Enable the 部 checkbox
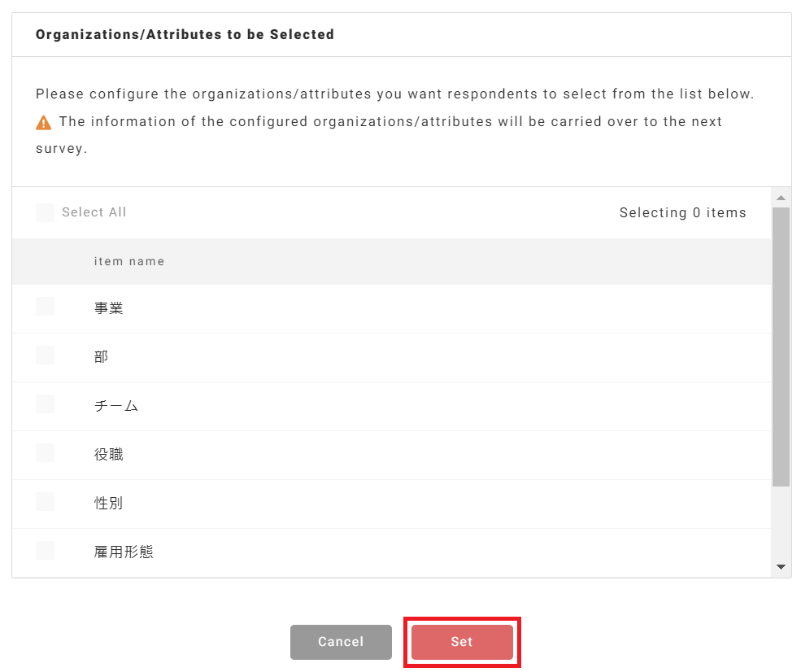 pyautogui.click(x=45, y=356)
